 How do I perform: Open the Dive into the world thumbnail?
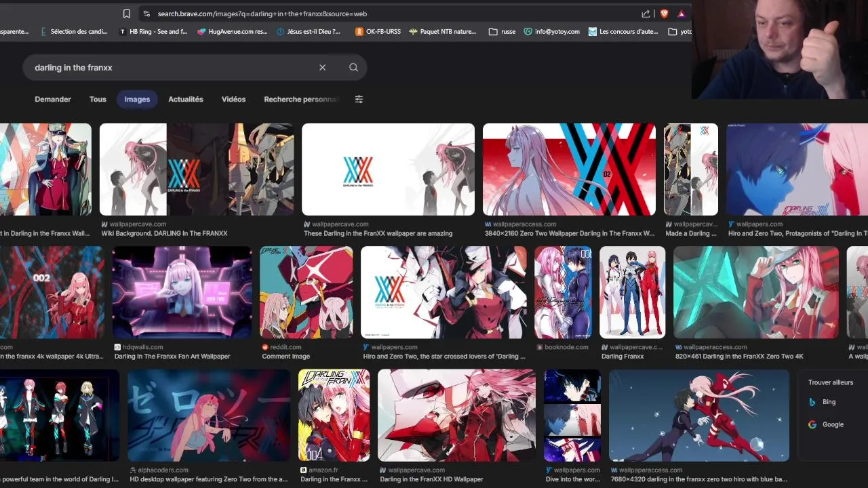point(572,415)
